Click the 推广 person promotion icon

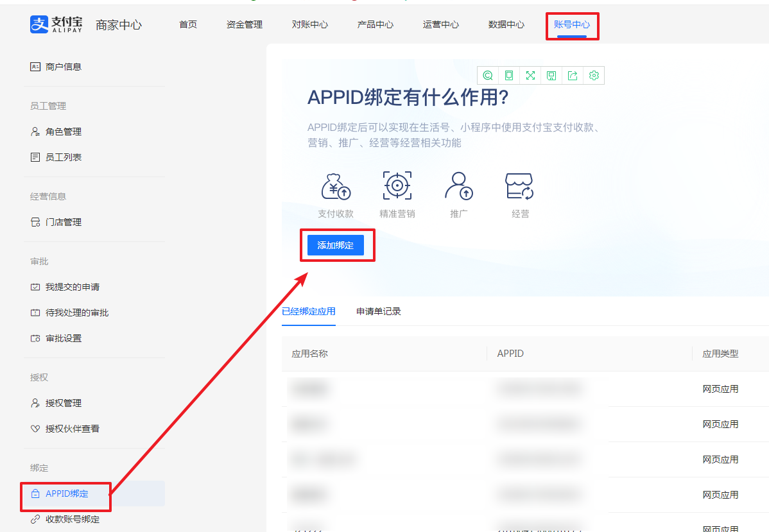coord(458,186)
